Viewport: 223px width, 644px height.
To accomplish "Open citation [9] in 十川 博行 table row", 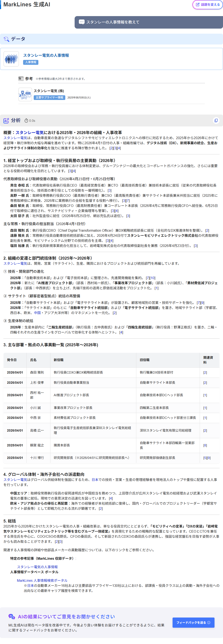I will [x=209, y=458].
